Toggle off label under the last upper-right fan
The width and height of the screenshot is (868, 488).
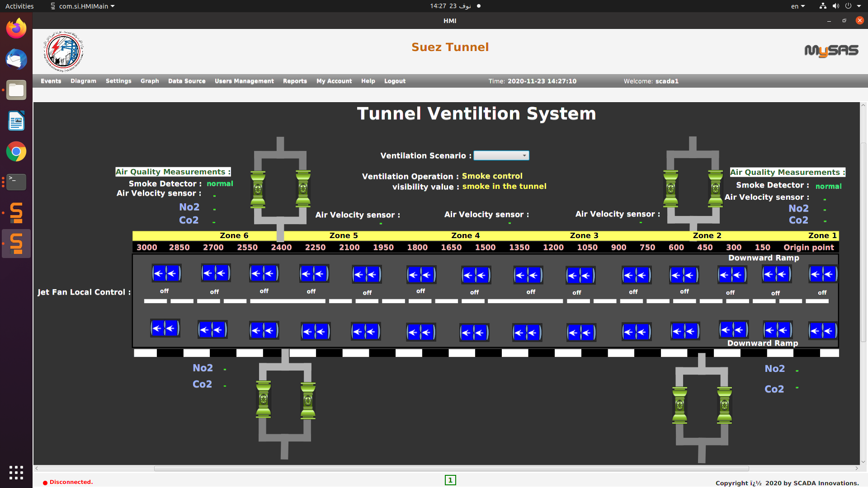822,293
